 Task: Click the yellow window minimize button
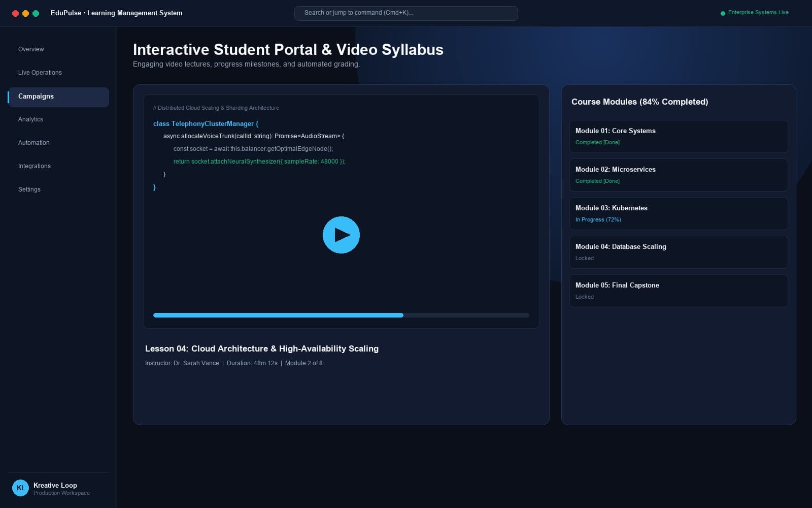tap(25, 13)
